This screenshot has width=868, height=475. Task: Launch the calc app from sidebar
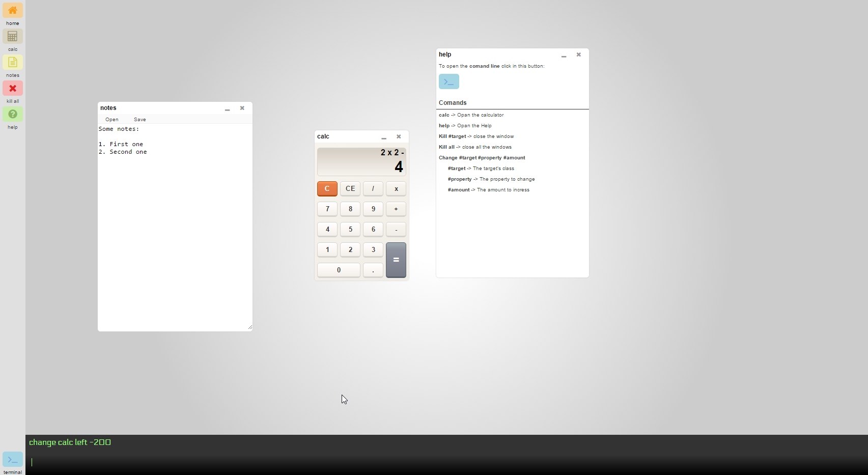tap(13, 37)
